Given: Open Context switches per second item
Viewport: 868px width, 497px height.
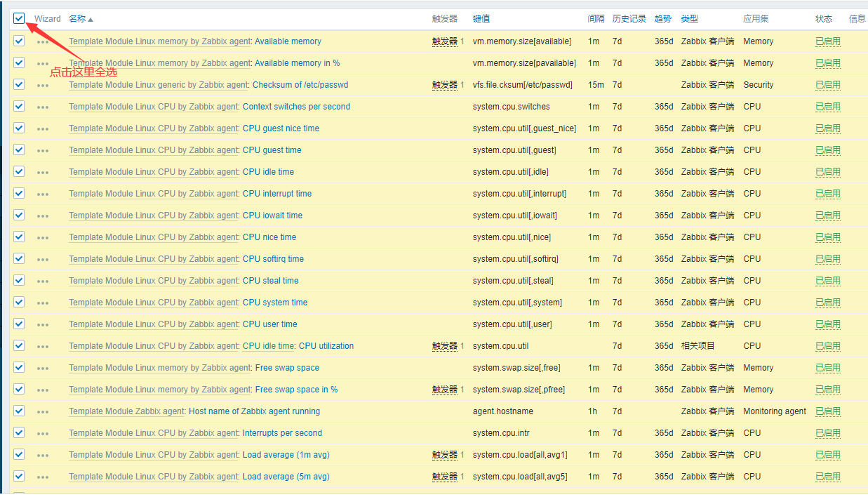Looking at the screenshot, I should [x=296, y=107].
